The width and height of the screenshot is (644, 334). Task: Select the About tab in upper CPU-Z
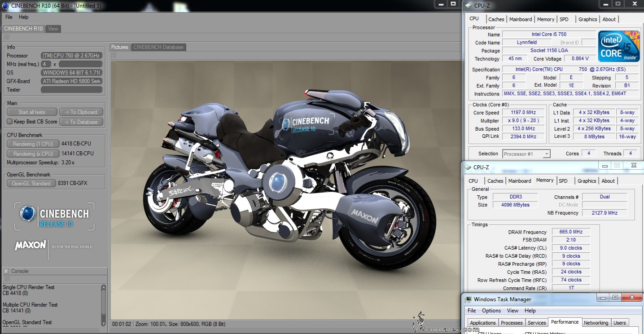click(609, 19)
